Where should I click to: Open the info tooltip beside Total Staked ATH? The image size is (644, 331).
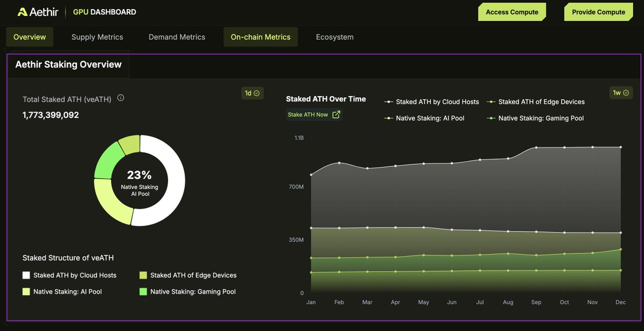click(x=121, y=98)
